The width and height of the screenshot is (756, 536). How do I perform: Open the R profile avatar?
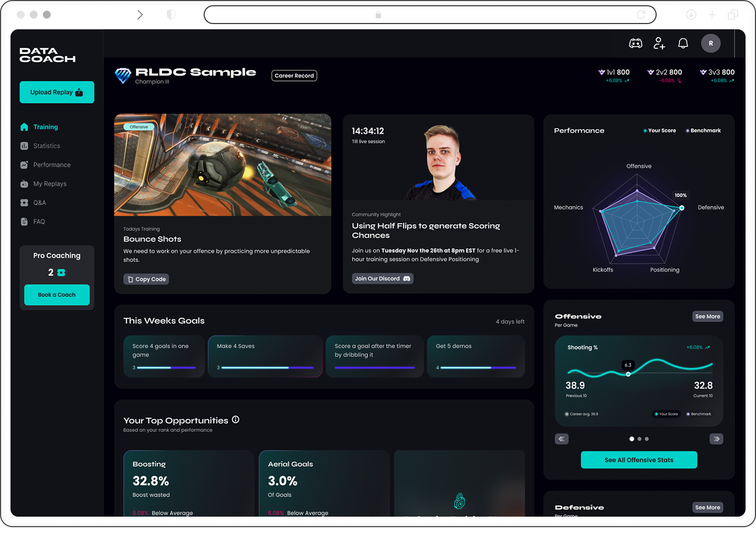click(711, 43)
